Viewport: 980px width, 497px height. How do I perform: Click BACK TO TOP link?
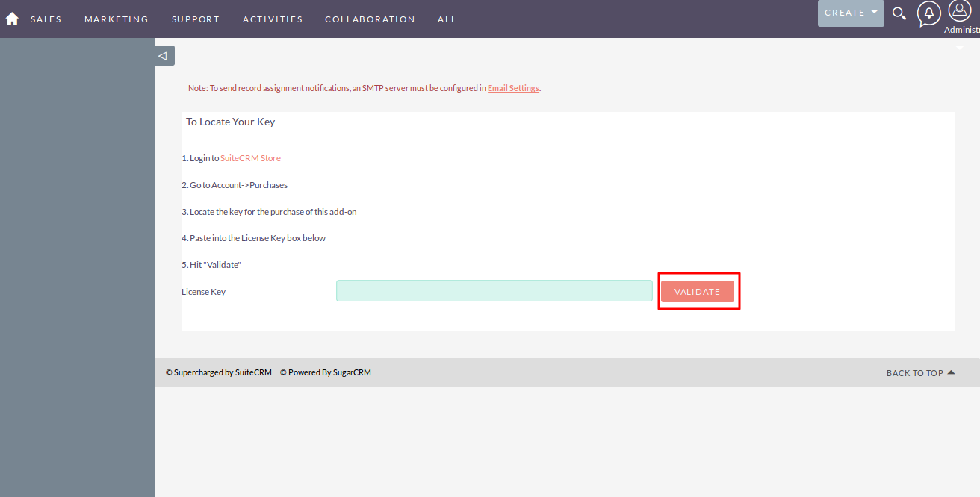coord(920,373)
